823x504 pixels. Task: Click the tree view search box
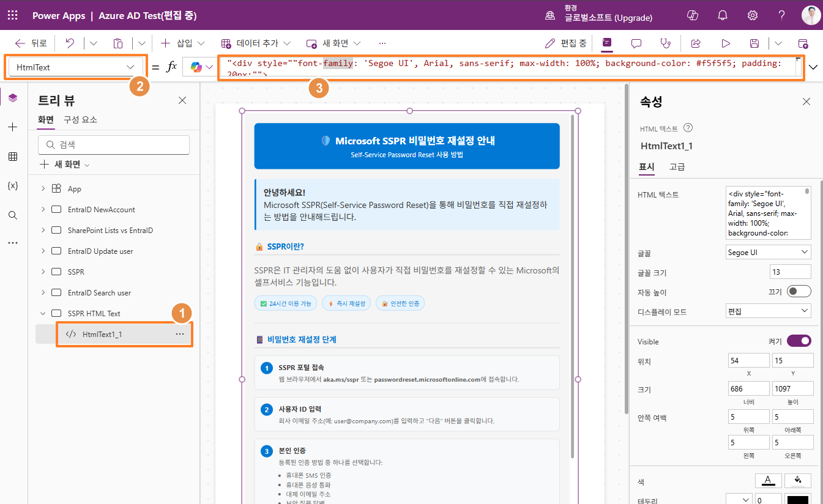click(114, 145)
